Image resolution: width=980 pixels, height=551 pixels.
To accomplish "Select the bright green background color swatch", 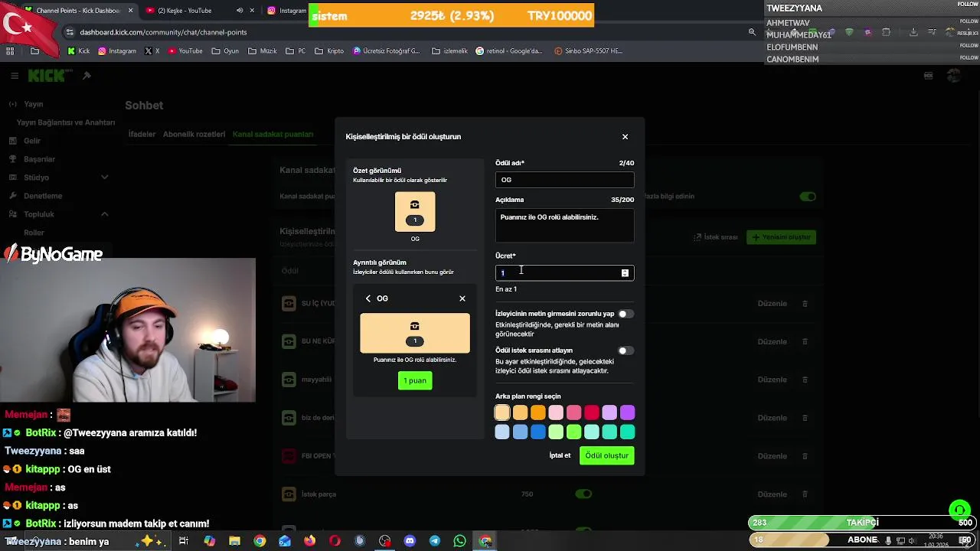I will click(573, 432).
